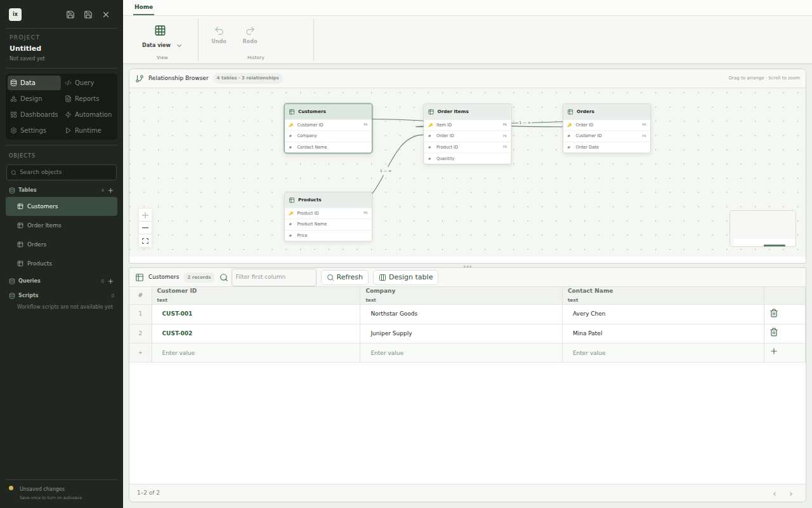Open the Settings section
Screen dimensions: 812x508
34,130
